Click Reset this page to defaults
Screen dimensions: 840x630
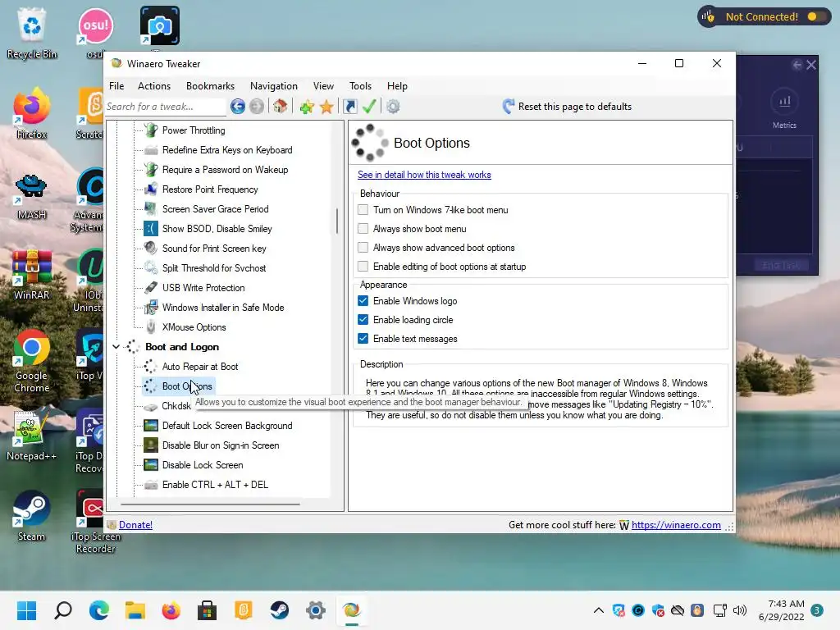(568, 107)
